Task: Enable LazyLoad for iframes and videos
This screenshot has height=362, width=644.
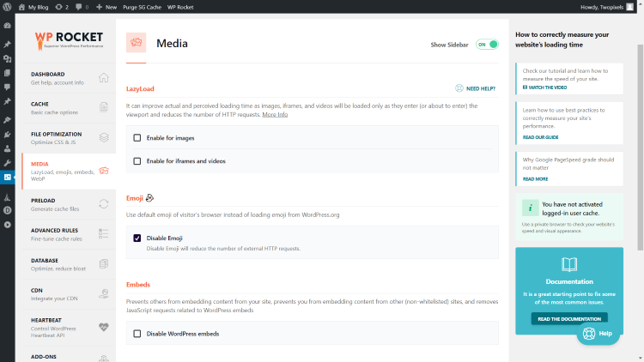Action: coord(137,161)
